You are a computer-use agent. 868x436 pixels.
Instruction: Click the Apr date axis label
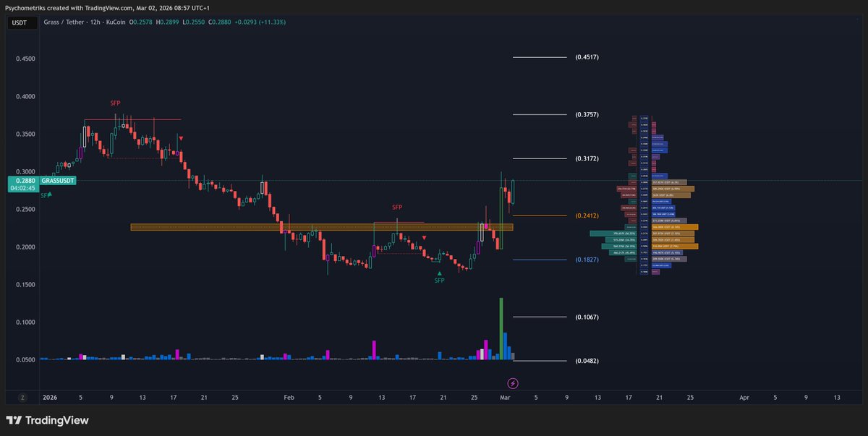[744, 397]
